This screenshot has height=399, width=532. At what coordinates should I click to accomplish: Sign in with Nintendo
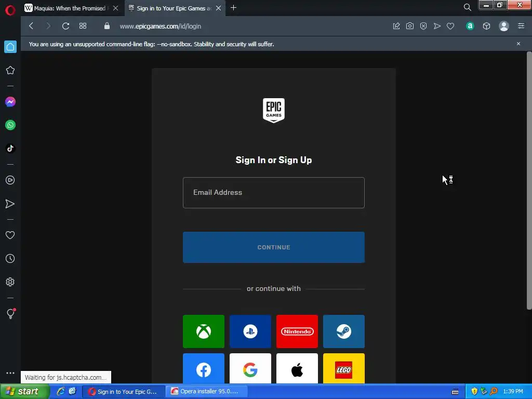click(297, 331)
